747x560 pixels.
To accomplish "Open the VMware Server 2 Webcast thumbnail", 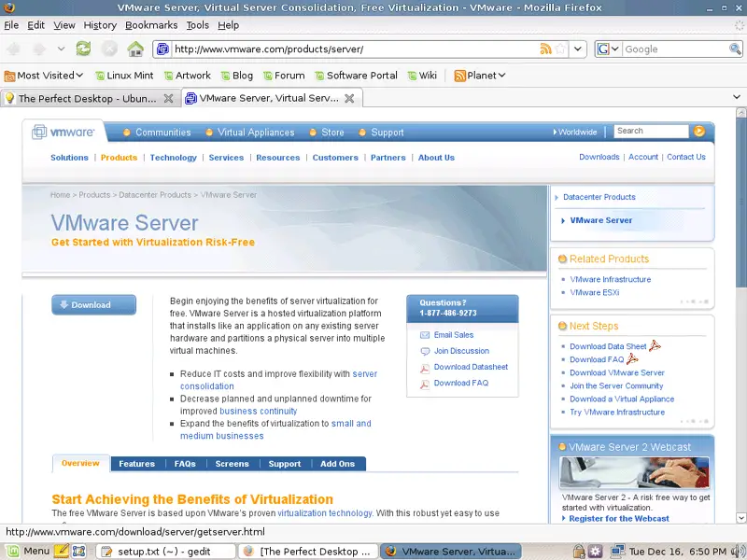I will (634, 472).
